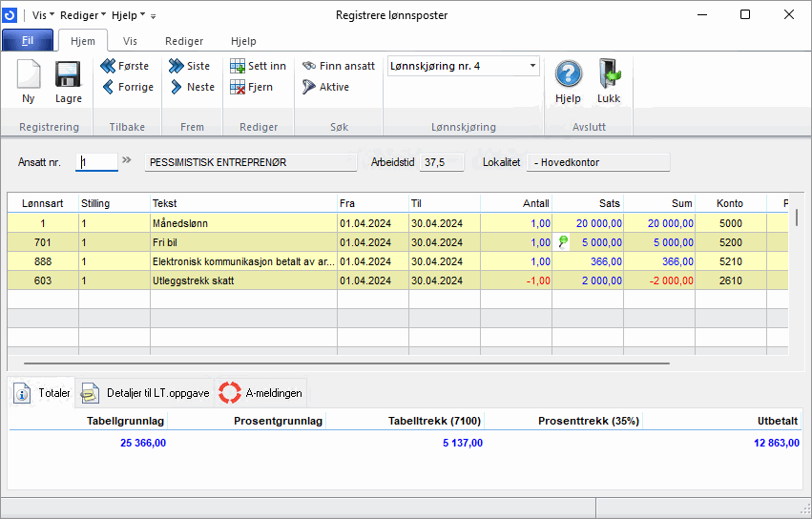Switch to the A-meldingen tab
The image size is (812, 519).
[x=260, y=392]
